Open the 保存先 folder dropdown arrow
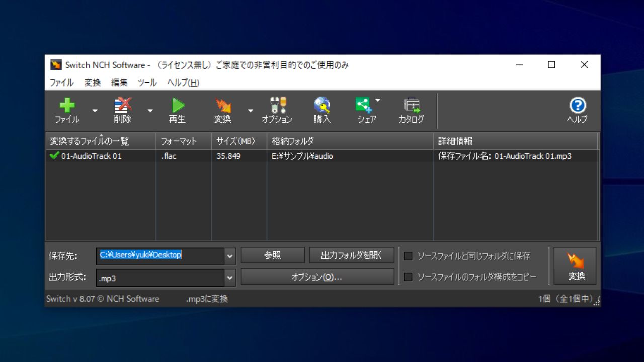This screenshot has height=362, width=644. [x=230, y=256]
